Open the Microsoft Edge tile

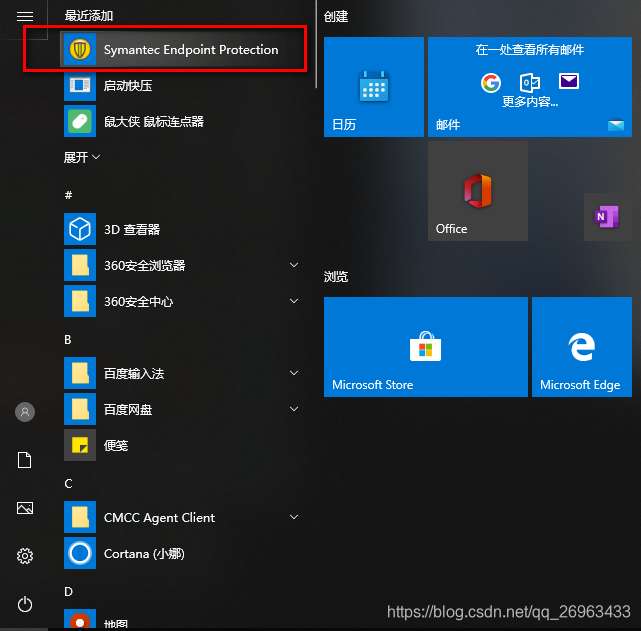(x=582, y=347)
